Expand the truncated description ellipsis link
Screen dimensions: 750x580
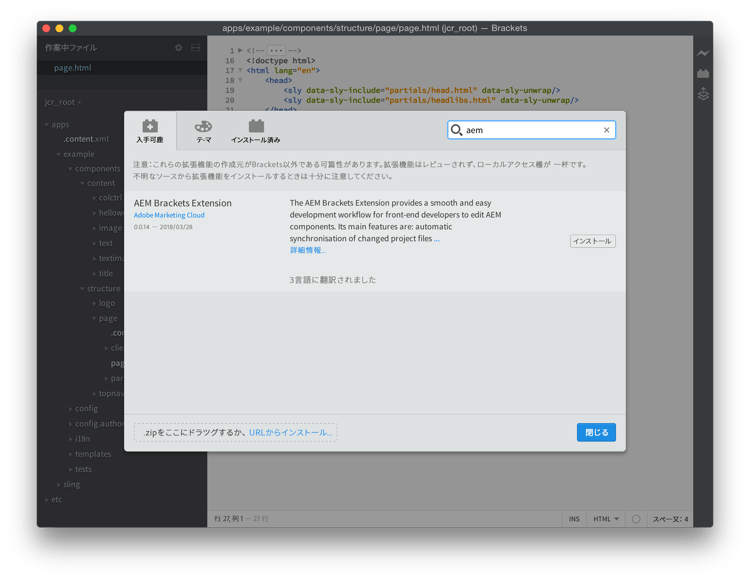[x=436, y=239]
